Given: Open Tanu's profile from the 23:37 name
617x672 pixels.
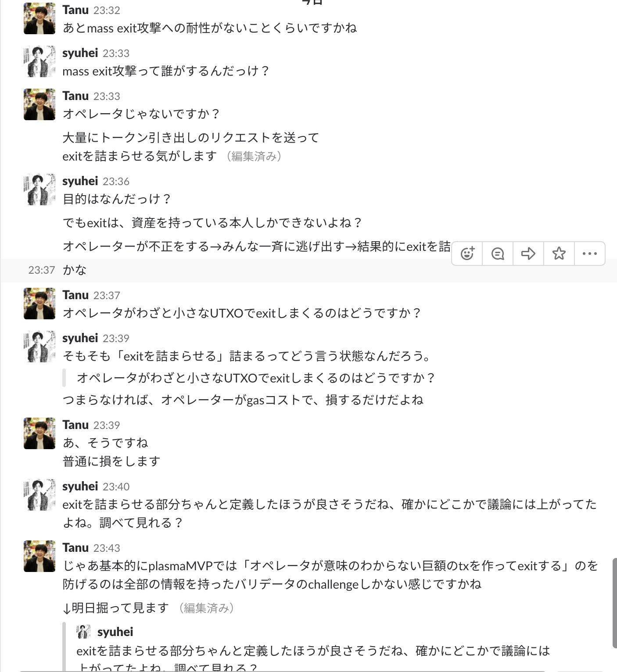Looking at the screenshot, I should coord(75,295).
